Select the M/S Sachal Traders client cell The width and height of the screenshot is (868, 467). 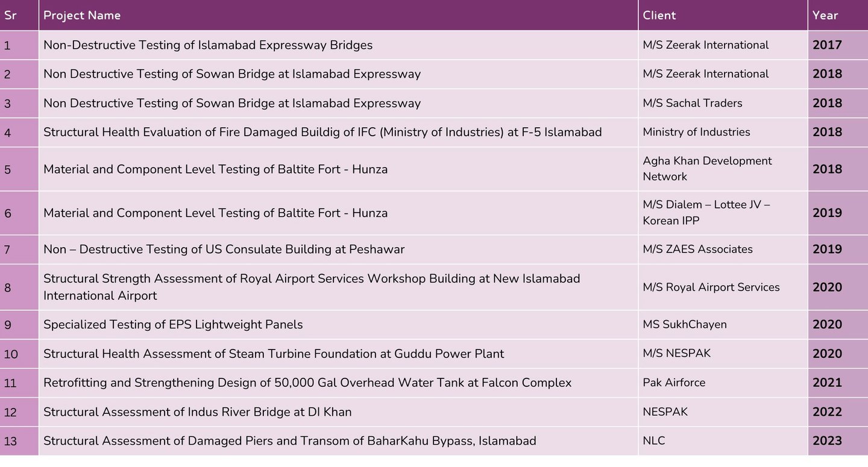(x=723, y=103)
